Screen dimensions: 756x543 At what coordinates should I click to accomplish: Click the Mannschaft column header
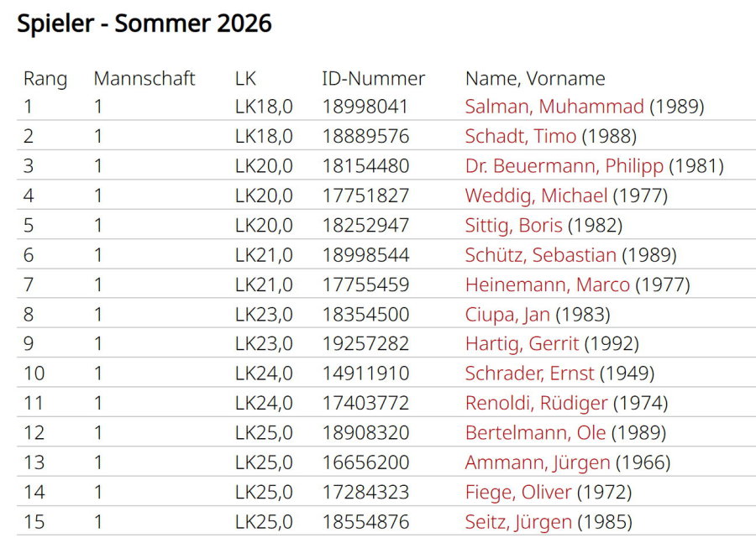(x=144, y=79)
